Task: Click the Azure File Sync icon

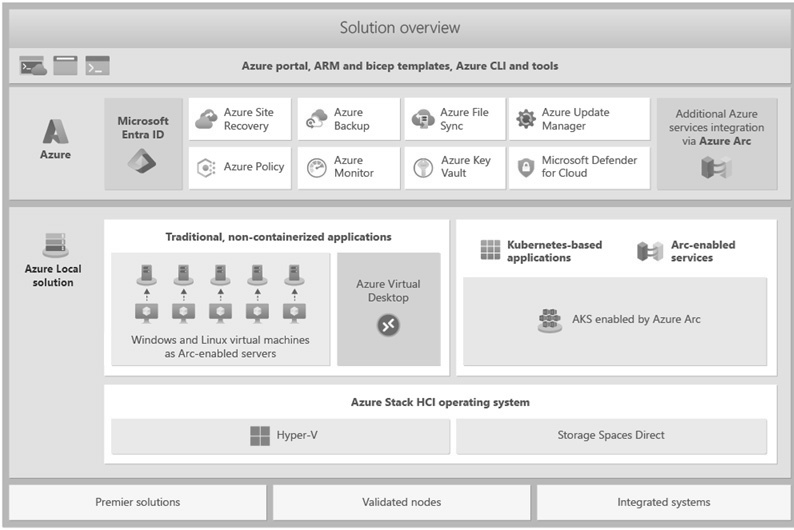Action: [x=423, y=119]
